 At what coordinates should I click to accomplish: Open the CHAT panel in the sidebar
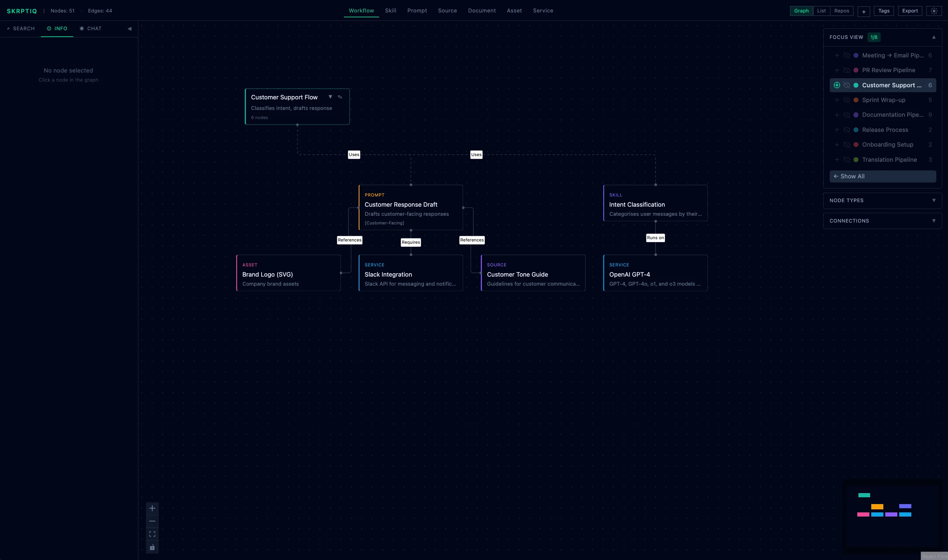tap(91, 28)
